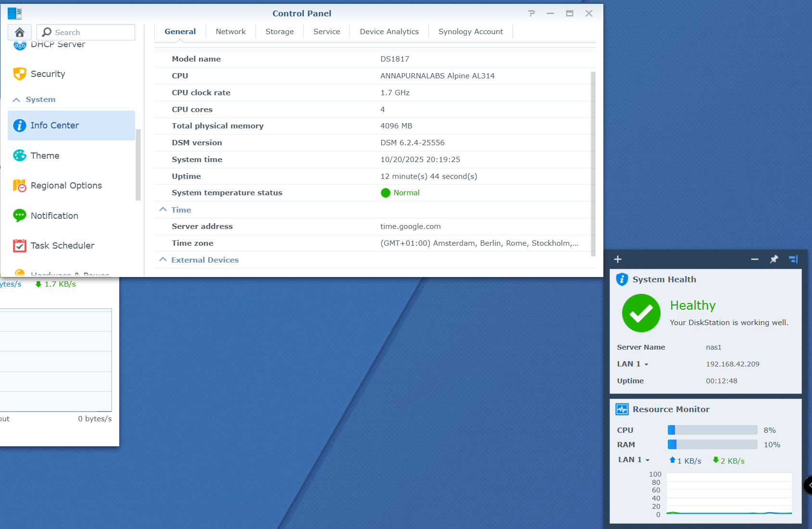Open Regional Options
This screenshot has width=812, height=529.
coord(66,186)
